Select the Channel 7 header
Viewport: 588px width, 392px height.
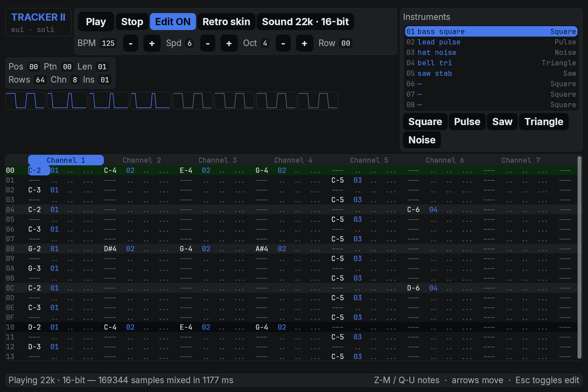click(x=521, y=160)
